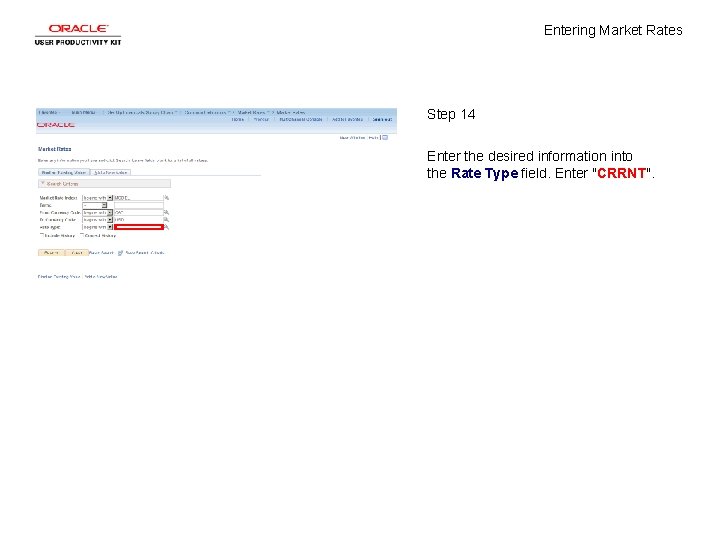Open the Market Rate Index lookup magnifier

167,198
